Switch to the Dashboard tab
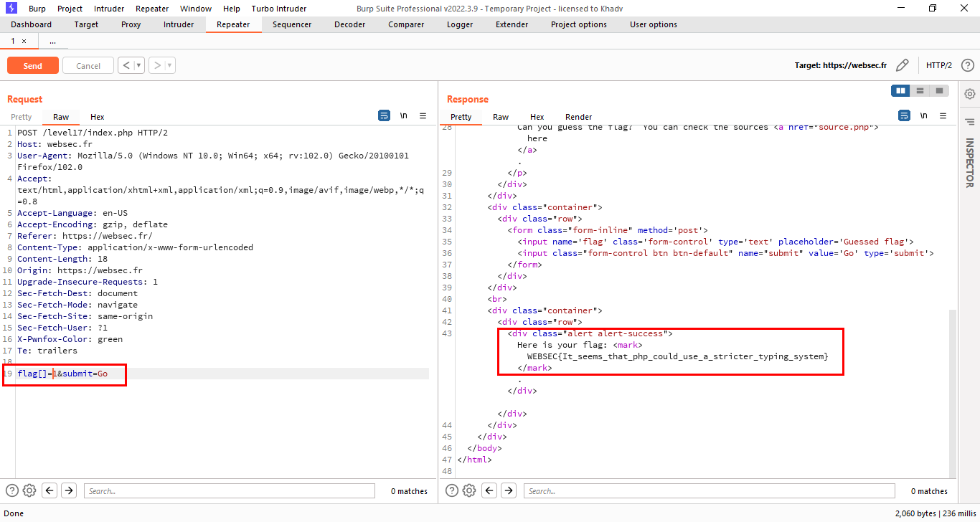 [x=32, y=24]
